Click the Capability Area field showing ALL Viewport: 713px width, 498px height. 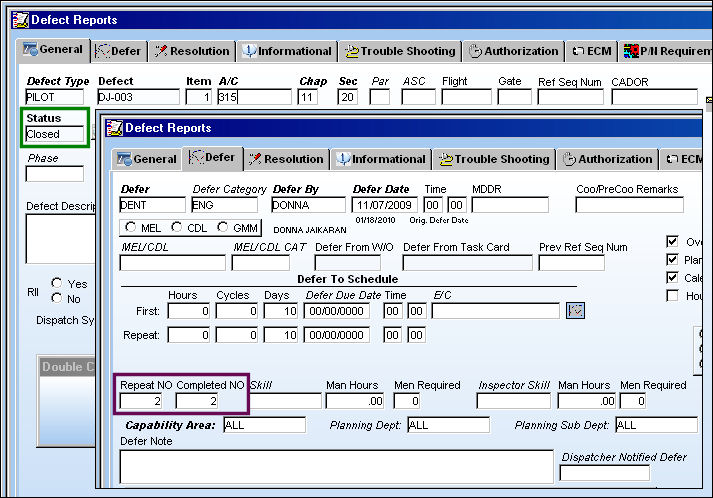pyautogui.click(x=264, y=425)
